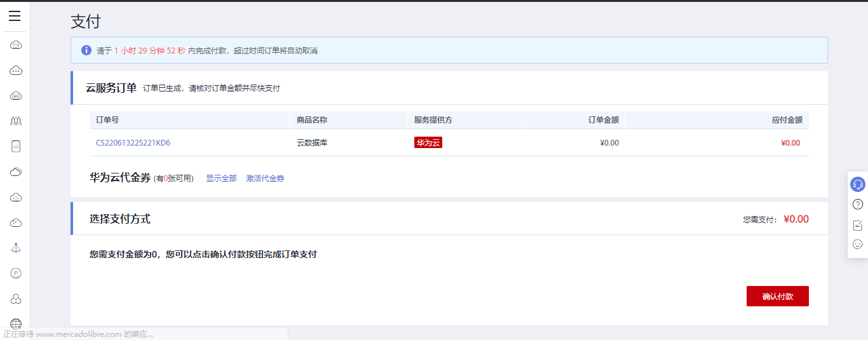Click the red 确认付款 button
This screenshot has height=340, width=868.
777,296
